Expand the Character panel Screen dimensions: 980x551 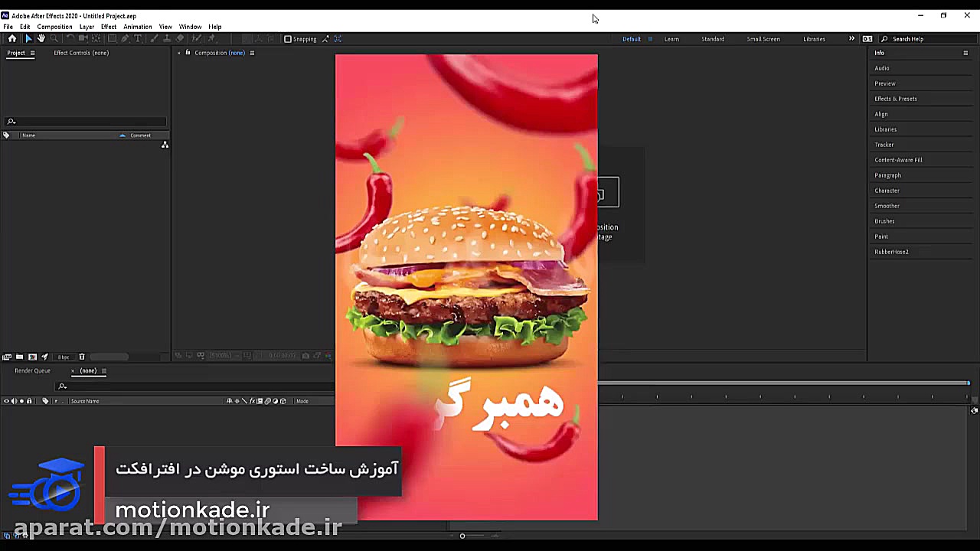tap(887, 191)
